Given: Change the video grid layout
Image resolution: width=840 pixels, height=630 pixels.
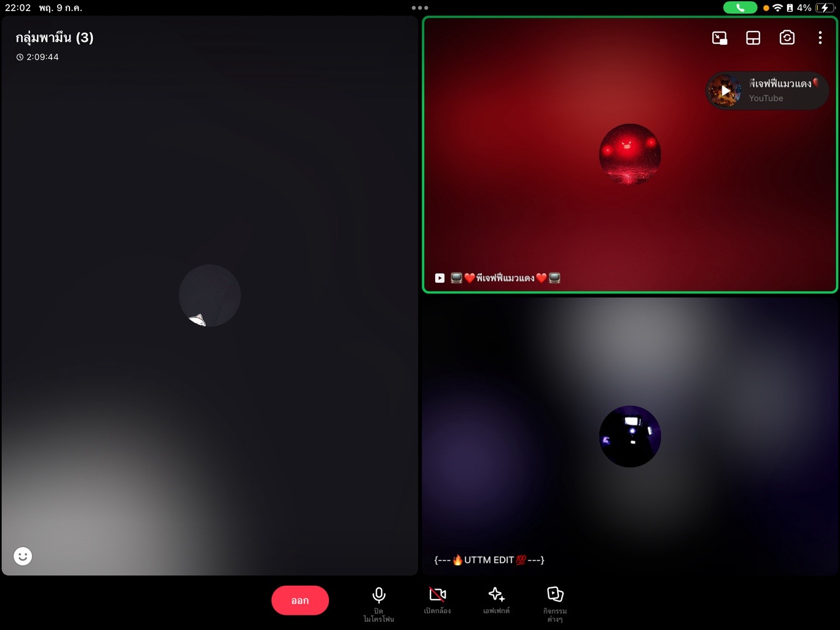Looking at the screenshot, I should 753,38.
